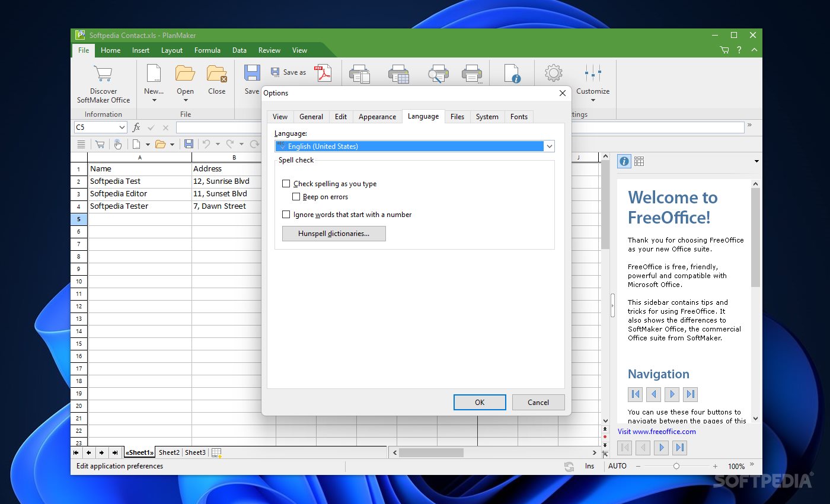Image resolution: width=830 pixels, height=504 pixels.
Task: Switch to the View tab in Options
Action: tap(280, 117)
